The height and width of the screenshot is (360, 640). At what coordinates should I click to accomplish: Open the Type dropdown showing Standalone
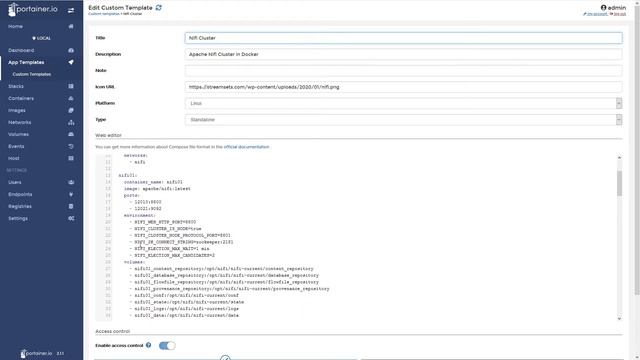pyautogui.click(x=403, y=120)
